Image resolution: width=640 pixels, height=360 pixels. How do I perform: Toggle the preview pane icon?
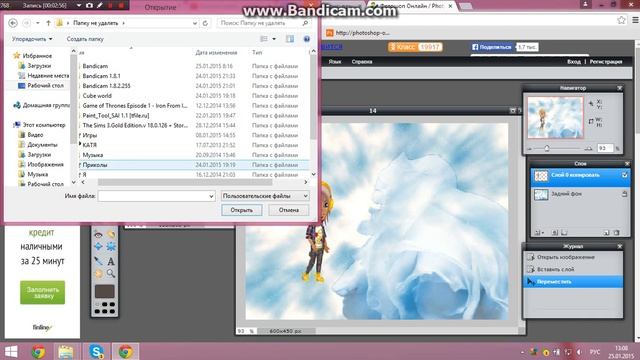point(290,39)
